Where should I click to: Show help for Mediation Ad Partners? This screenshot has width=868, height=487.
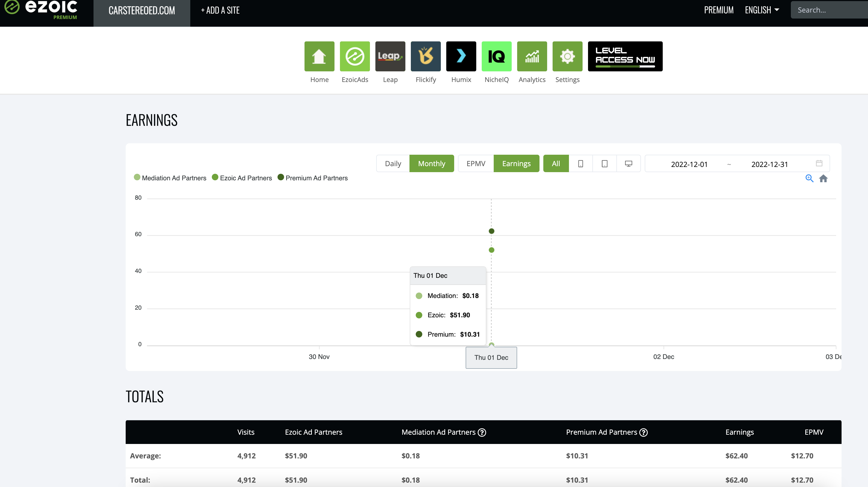(482, 433)
